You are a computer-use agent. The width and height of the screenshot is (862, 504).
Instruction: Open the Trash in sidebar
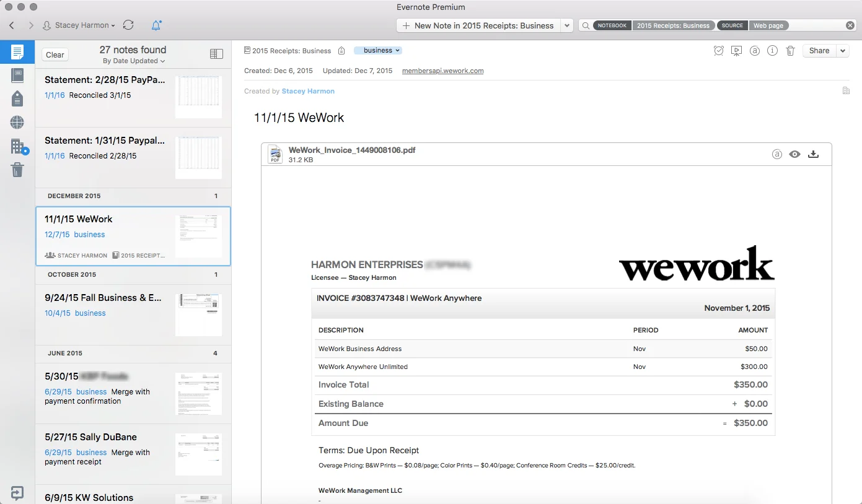pos(17,170)
